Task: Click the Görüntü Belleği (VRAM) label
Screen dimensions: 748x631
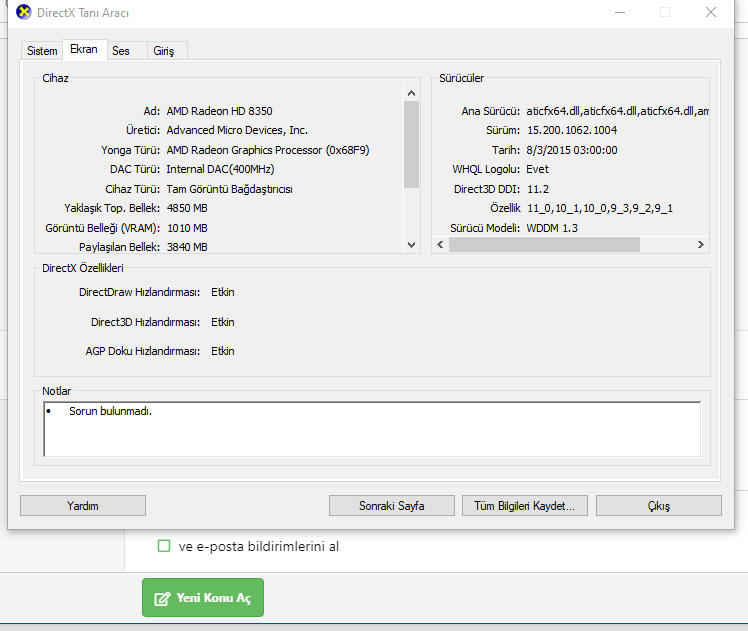Action: 103,228
